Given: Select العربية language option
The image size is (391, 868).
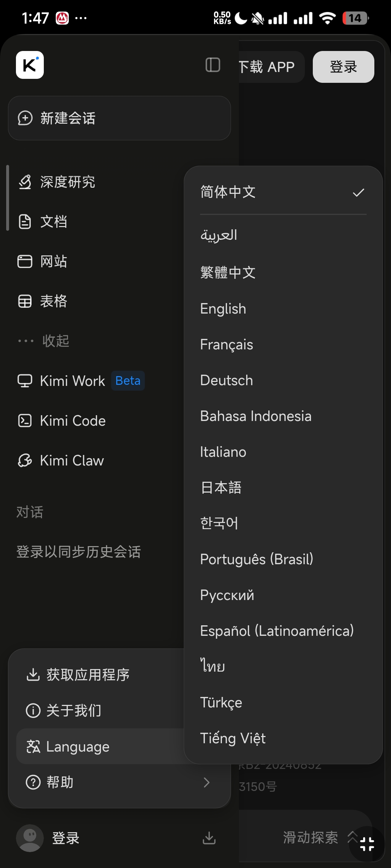Looking at the screenshot, I should 283,235.
